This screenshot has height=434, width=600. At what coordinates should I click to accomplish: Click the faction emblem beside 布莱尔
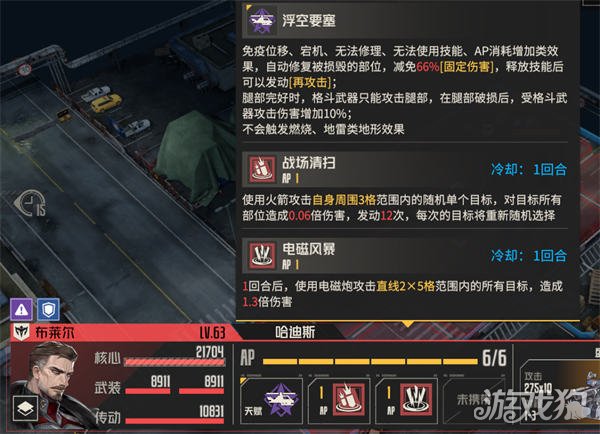(21, 332)
